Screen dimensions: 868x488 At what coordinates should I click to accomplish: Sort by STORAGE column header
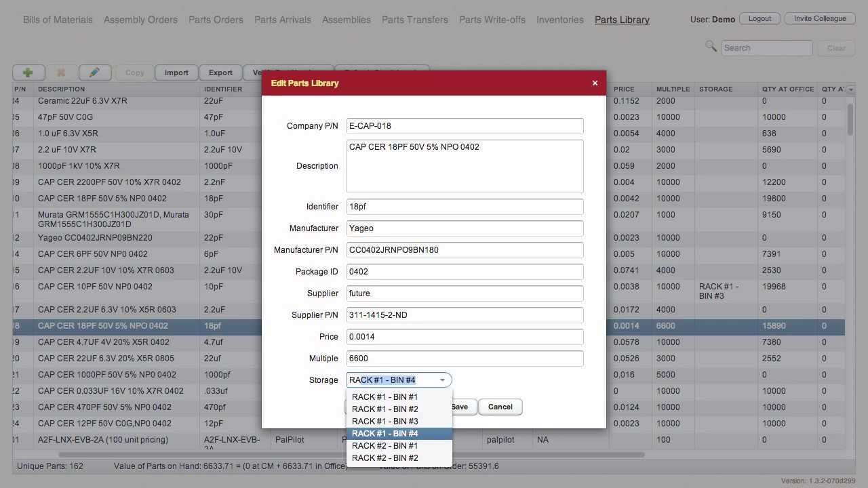(726, 89)
